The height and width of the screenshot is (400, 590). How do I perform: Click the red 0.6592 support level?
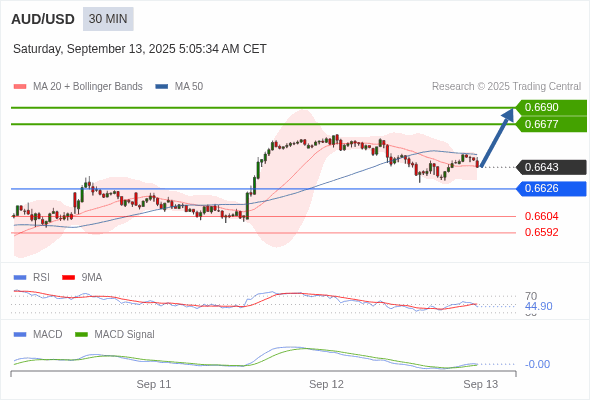point(541,232)
